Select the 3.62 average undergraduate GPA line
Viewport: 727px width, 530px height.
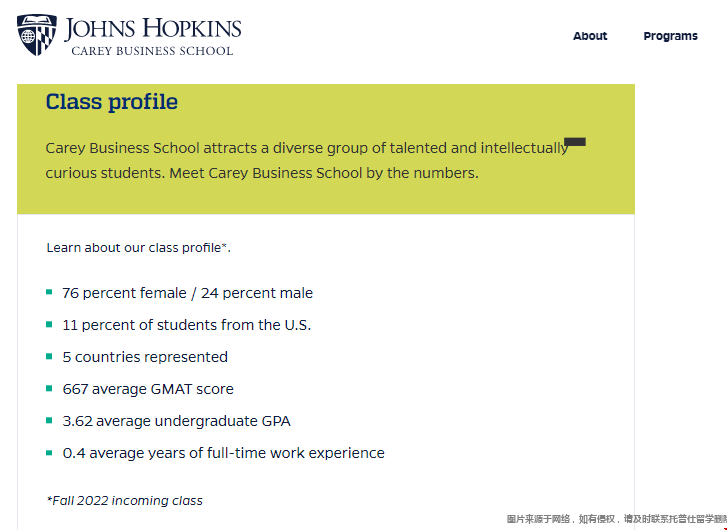176,421
